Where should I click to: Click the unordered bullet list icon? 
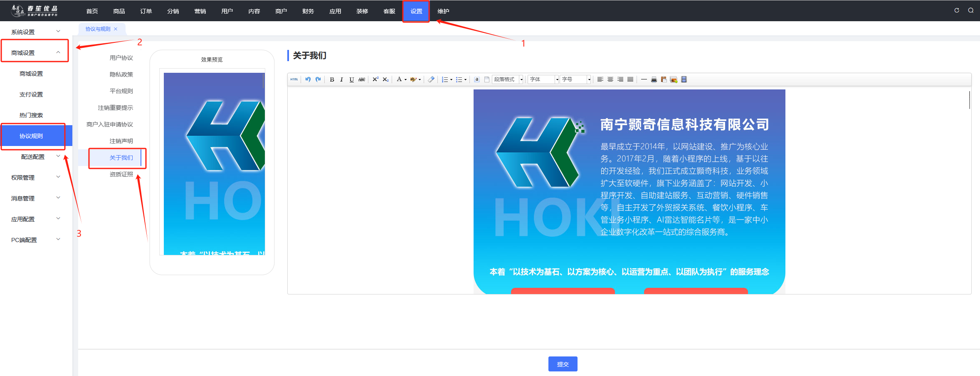click(459, 79)
